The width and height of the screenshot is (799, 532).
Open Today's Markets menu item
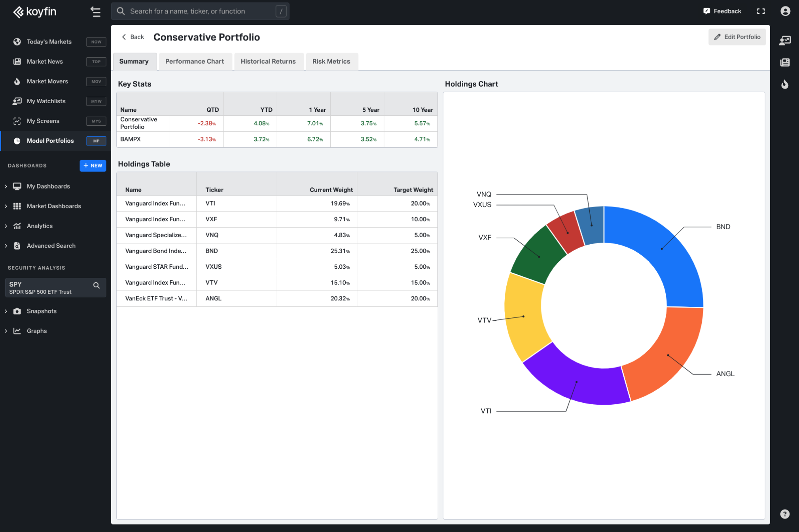(55, 42)
